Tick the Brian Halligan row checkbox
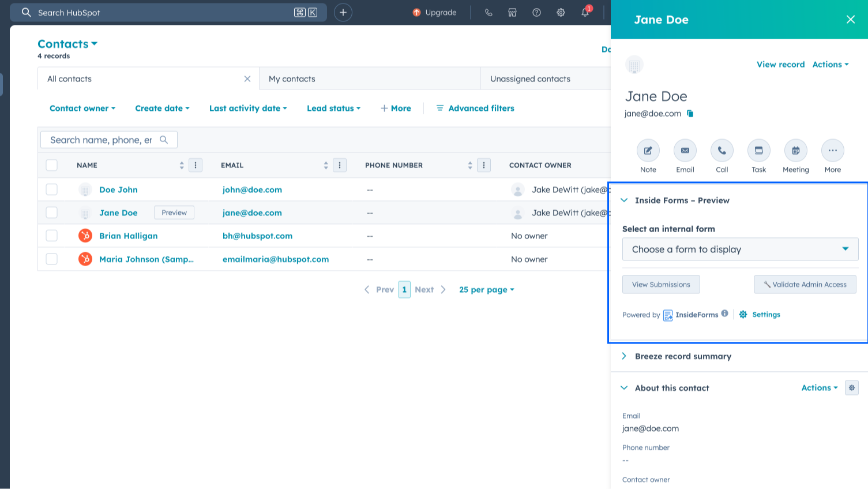Viewport: 868px width, 489px height. pyautogui.click(x=52, y=236)
